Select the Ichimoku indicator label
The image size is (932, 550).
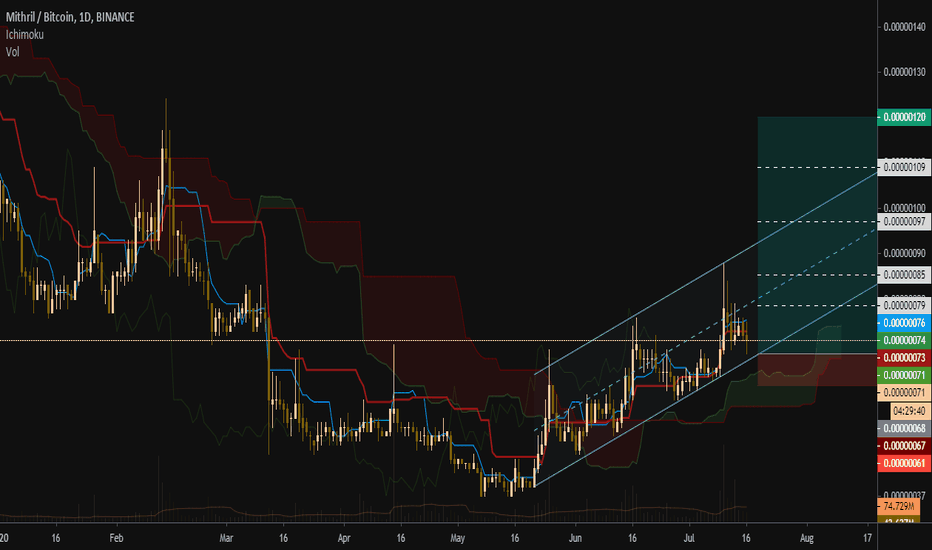pyautogui.click(x=24, y=34)
